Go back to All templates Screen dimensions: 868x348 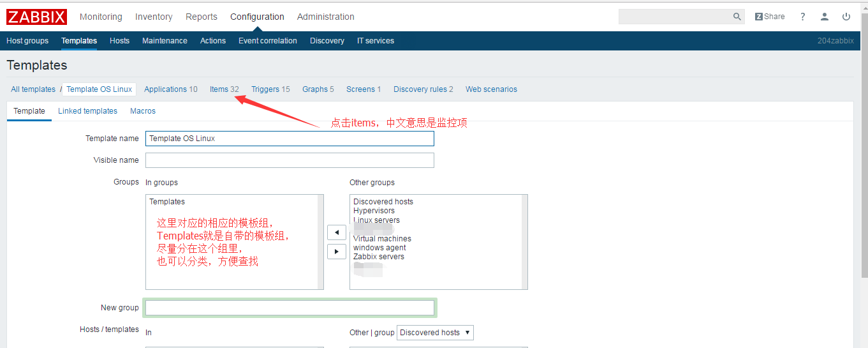(x=33, y=89)
